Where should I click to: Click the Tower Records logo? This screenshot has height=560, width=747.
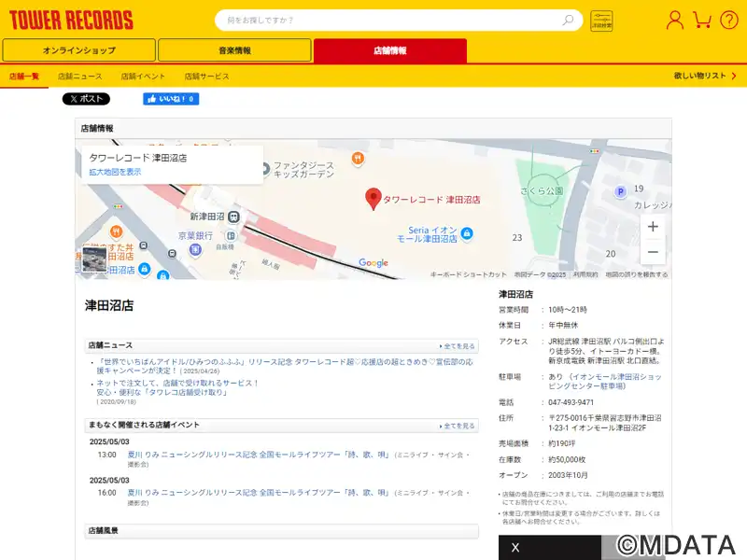(71, 20)
